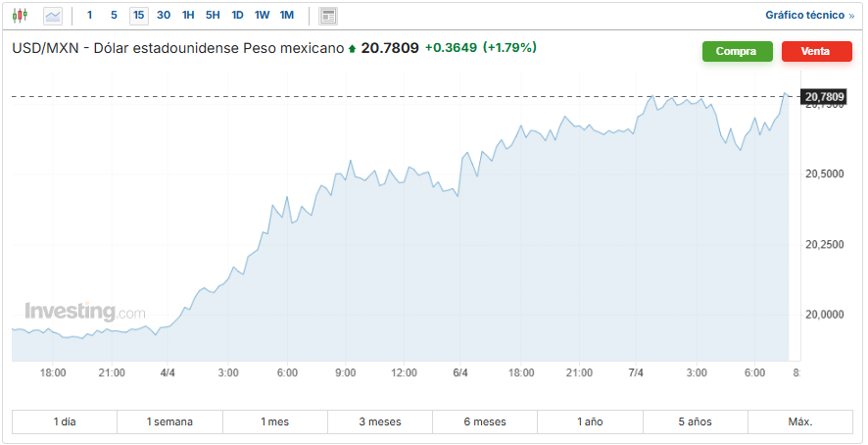
Task: Click the 7/4 date axis label
Action: 636,373
